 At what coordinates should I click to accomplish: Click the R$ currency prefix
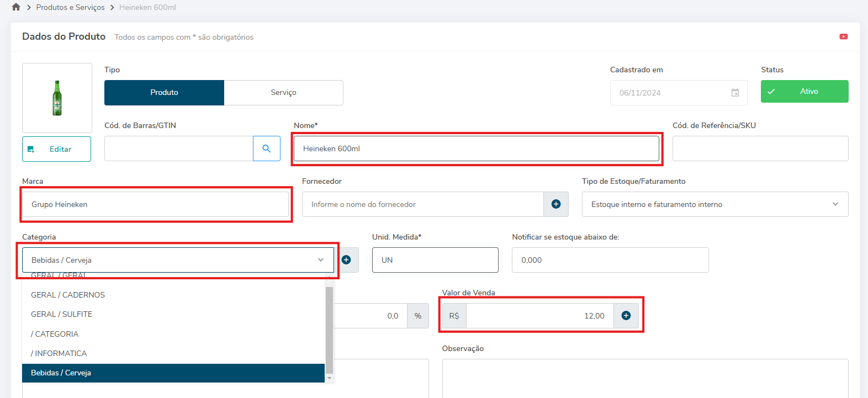tap(454, 316)
